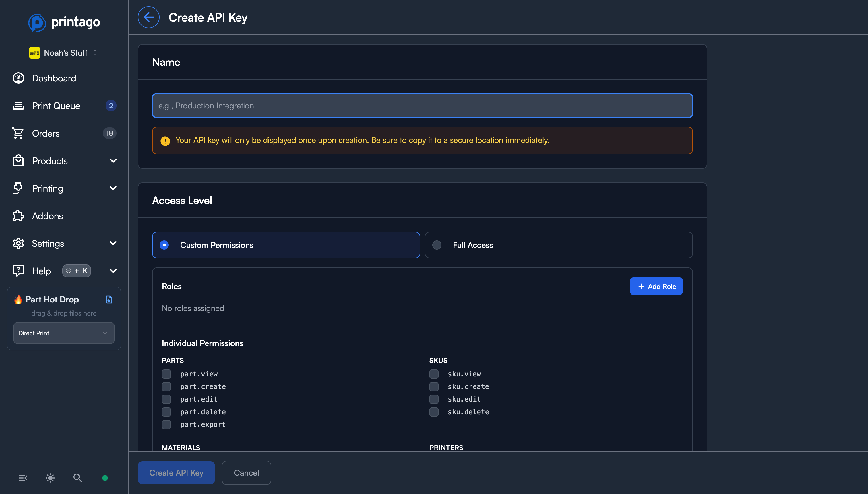Expand the Products section

(113, 160)
